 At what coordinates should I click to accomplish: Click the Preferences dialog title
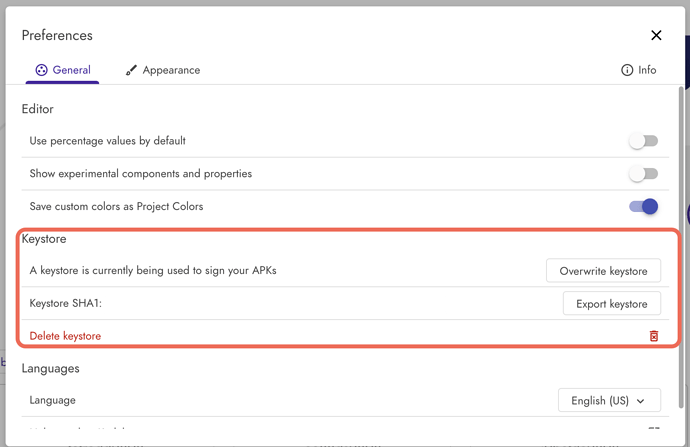[57, 35]
